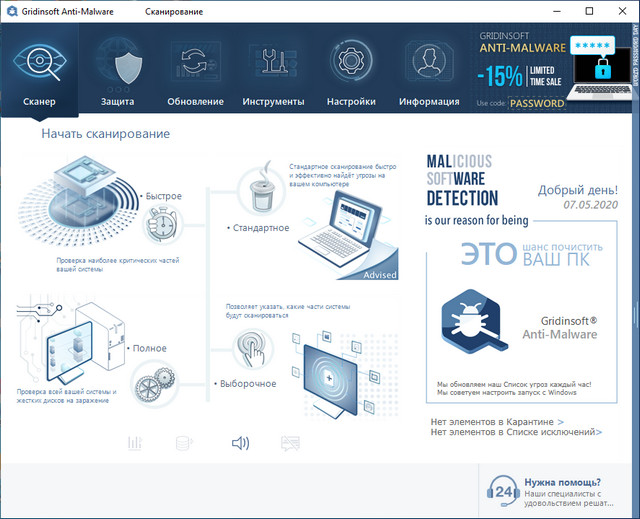Toggle the muted notifications message icon

(291, 443)
